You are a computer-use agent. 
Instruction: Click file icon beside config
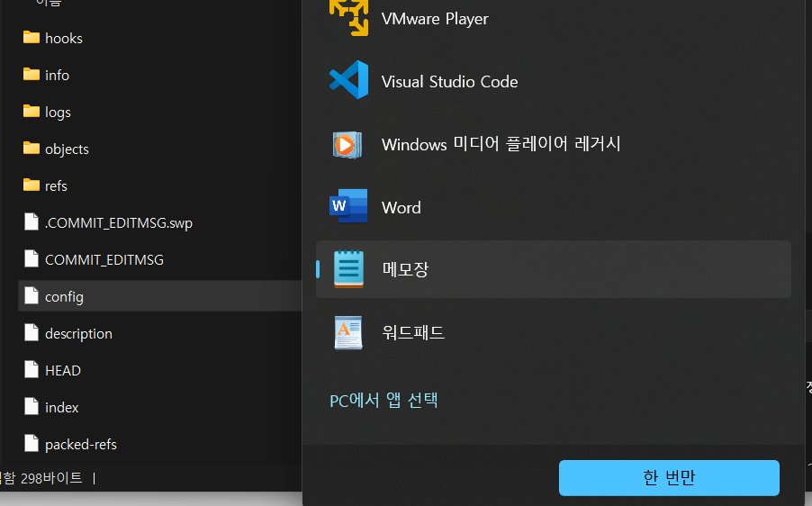pos(32,295)
